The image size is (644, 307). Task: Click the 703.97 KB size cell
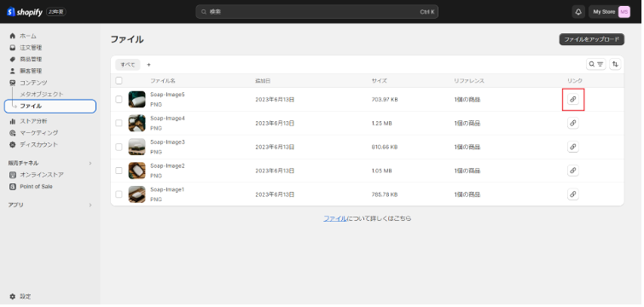pos(385,99)
